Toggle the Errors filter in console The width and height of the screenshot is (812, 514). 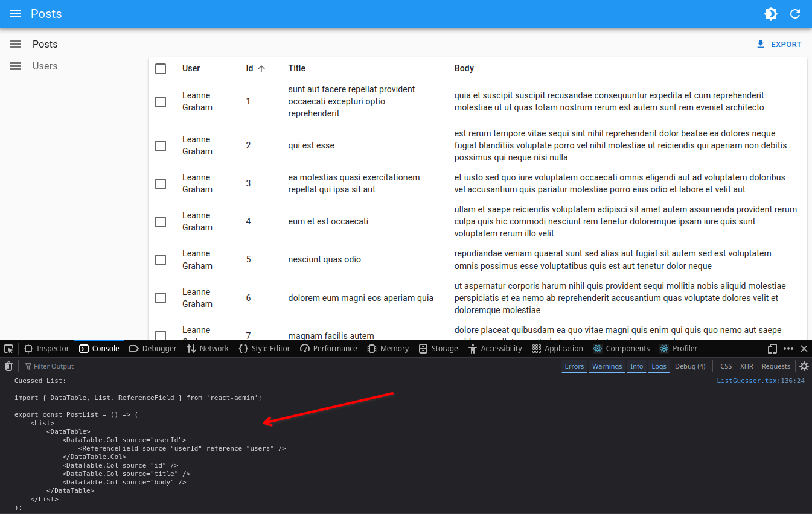(574, 366)
